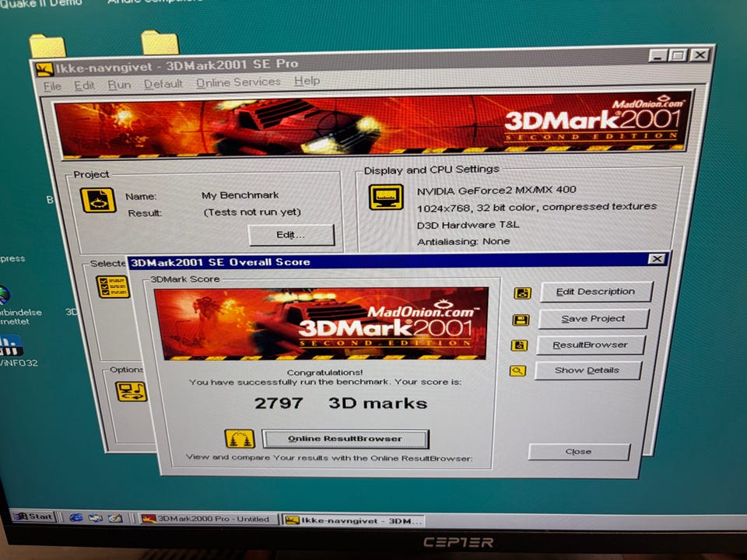This screenshot has height=560, width=747.
Task: Click the magnifier icon beside Show Details
Action: [x=518, y=370]
